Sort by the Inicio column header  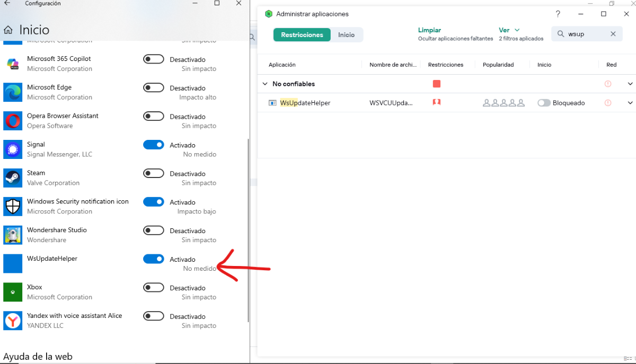[544, 65]
